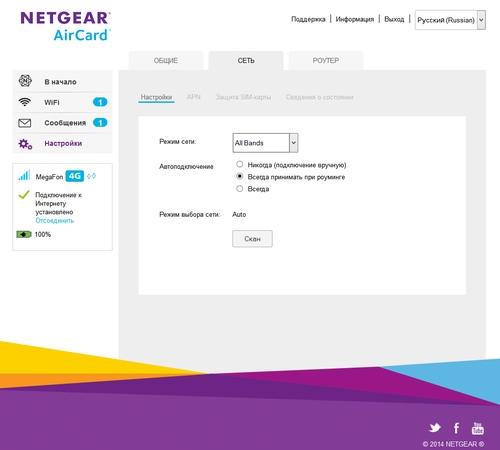500x450 pixels.
Task: Click the © 2014 NETGEAR copyright text
Action: 453,444
